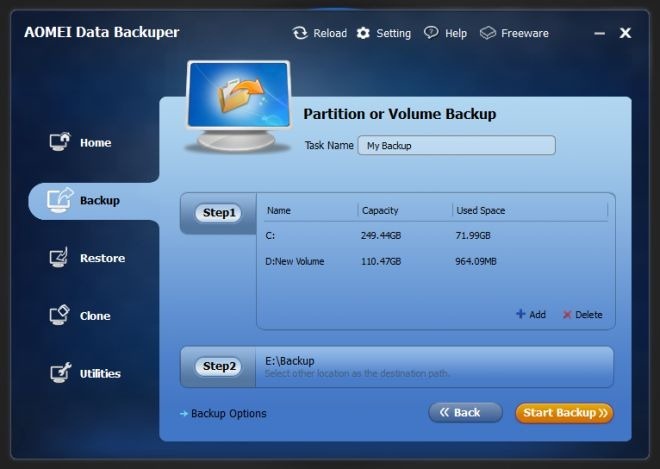Go to the Clone tab label
660x469 pixels.
click(96, 316)
